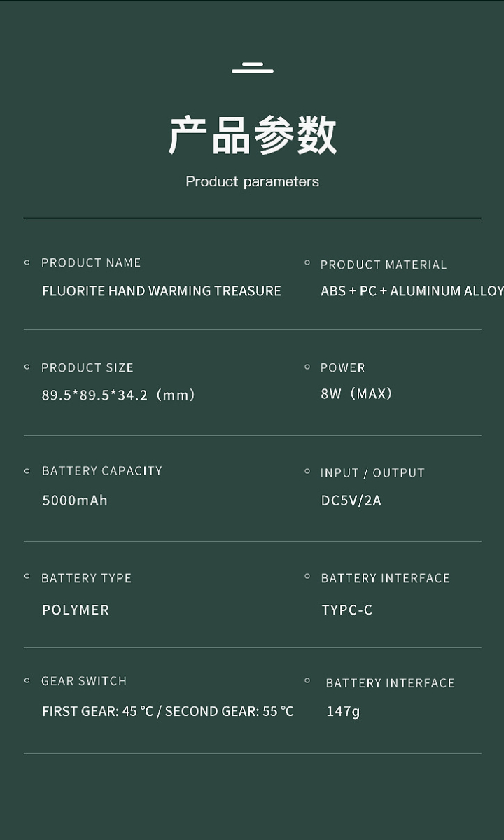Select the ABS + PC + ALUMINUM ALLOY value

tap(412, 291)
